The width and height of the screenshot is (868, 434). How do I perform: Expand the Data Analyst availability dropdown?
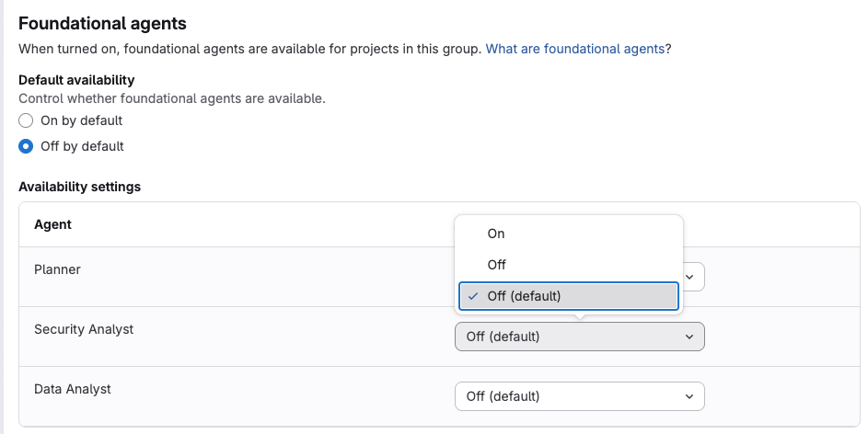pyautogui.click(x=579, y=396)
